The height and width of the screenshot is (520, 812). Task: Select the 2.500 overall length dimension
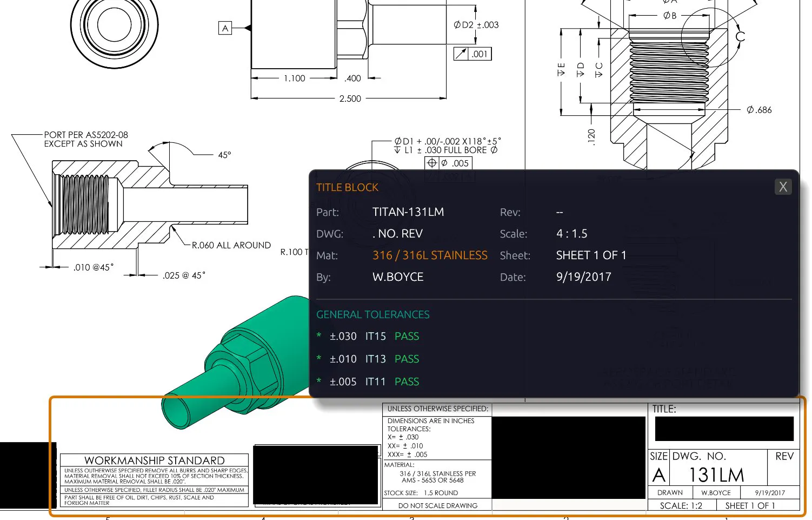pos(350,98)
